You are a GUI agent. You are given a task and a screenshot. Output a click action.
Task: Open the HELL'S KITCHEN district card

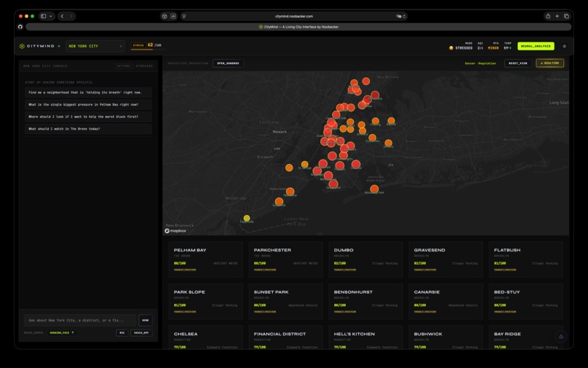coord(365,337)
